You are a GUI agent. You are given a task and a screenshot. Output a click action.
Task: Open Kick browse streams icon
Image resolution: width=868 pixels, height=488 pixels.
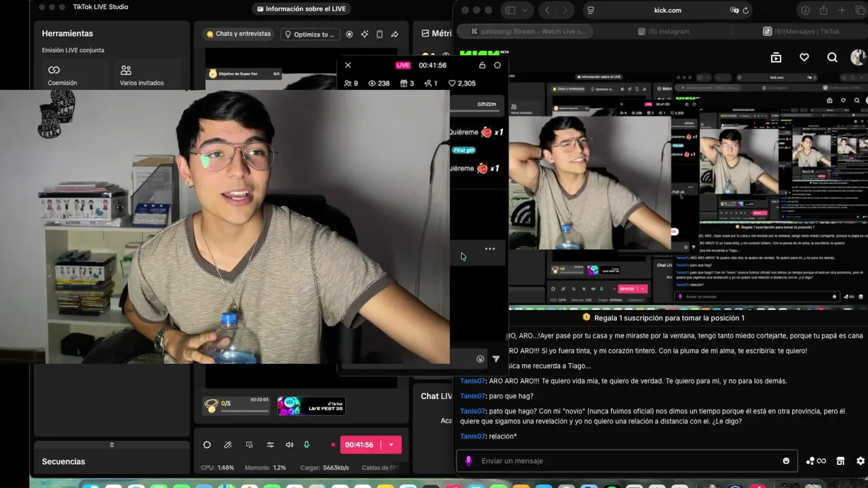[x=776, y=58]
